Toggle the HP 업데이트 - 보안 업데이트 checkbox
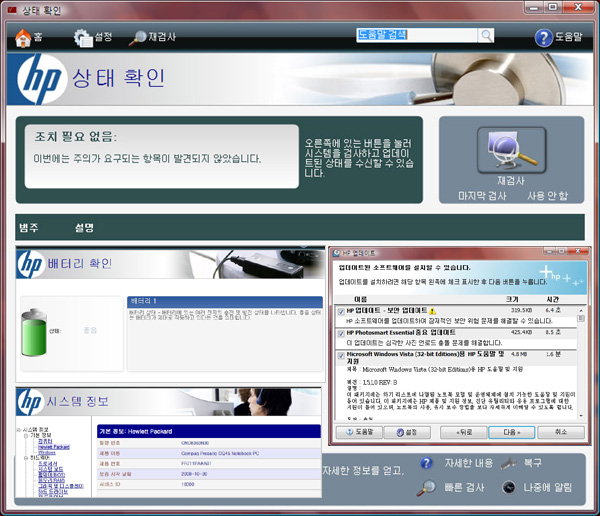 coord(341,312)
